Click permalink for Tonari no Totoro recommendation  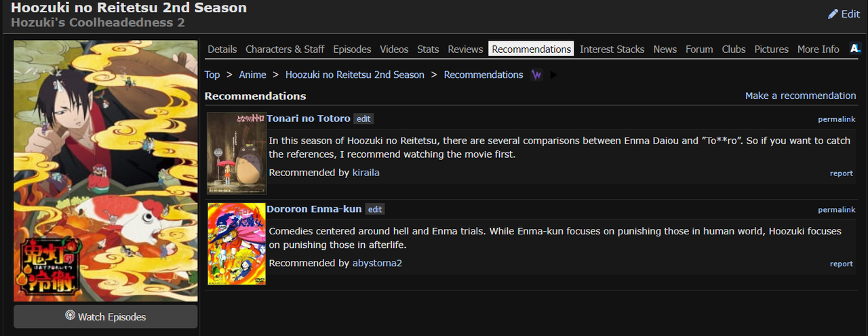click(x=837, y=119)
